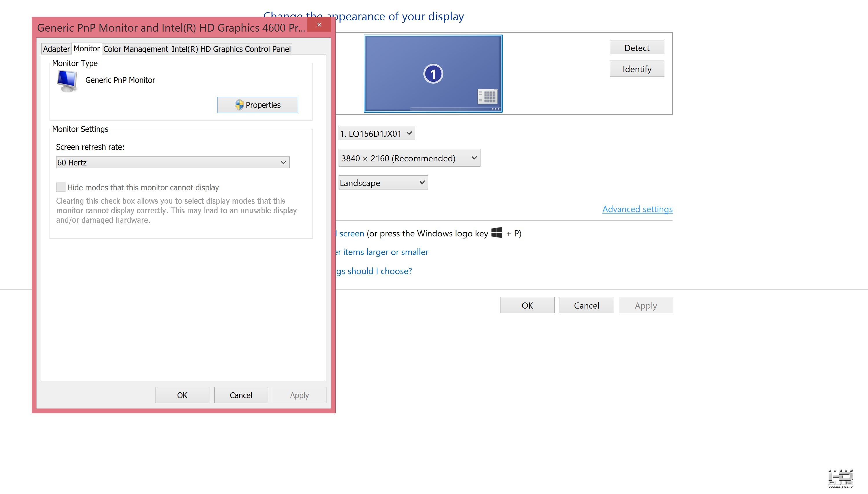Click the keyboard grid icon on display preview
868x494 pixels.
[487, 96]
